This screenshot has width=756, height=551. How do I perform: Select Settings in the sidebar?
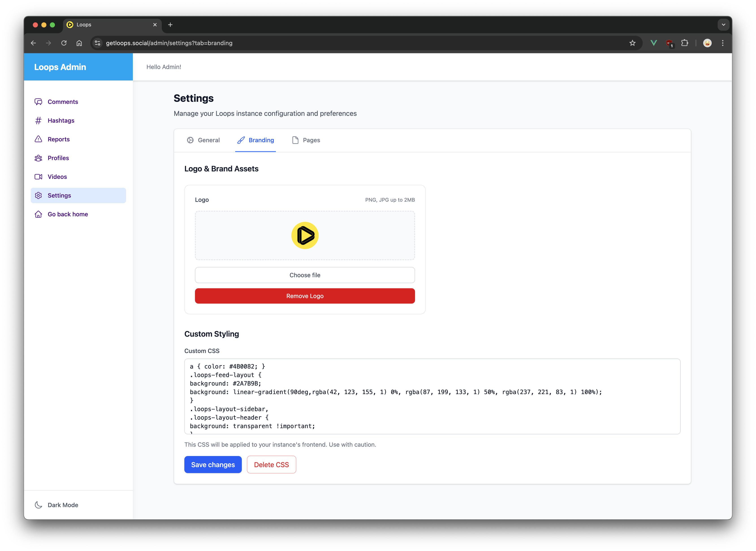click(78, 195)
